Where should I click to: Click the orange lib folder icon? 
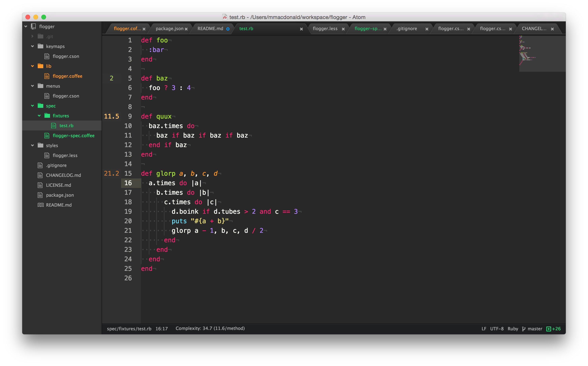40,66
